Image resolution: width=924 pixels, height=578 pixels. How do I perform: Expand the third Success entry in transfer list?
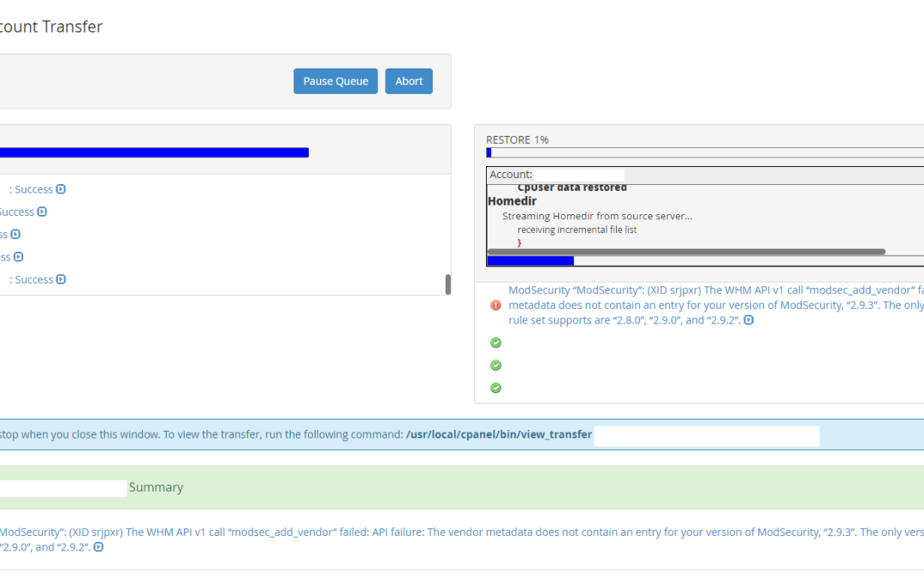click(x=15, y=234)
